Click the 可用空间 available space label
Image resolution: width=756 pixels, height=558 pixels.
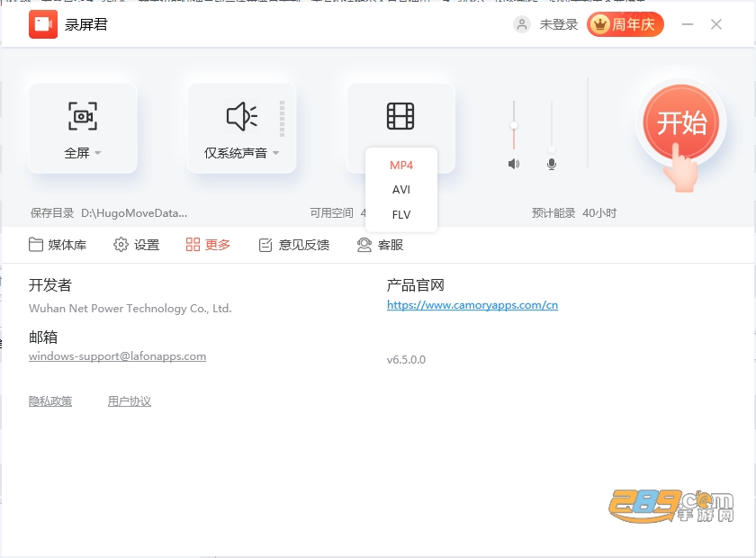point(332,213)
